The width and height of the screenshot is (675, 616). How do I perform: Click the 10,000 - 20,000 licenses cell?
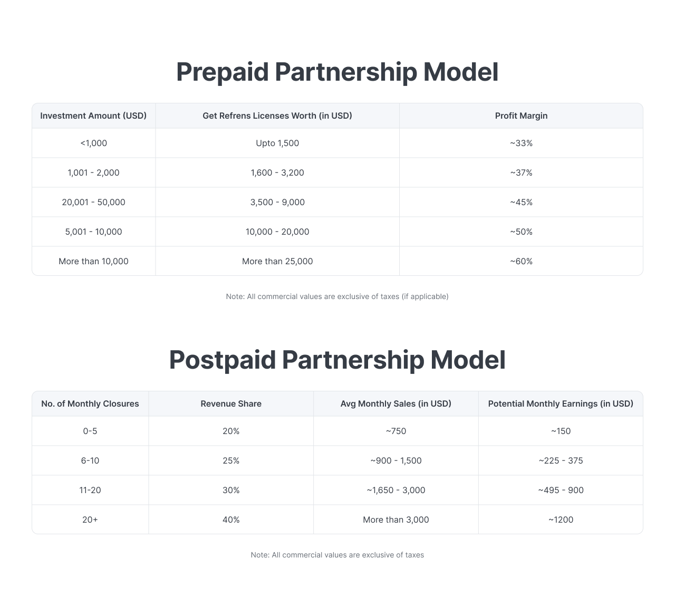coord(277,232)
